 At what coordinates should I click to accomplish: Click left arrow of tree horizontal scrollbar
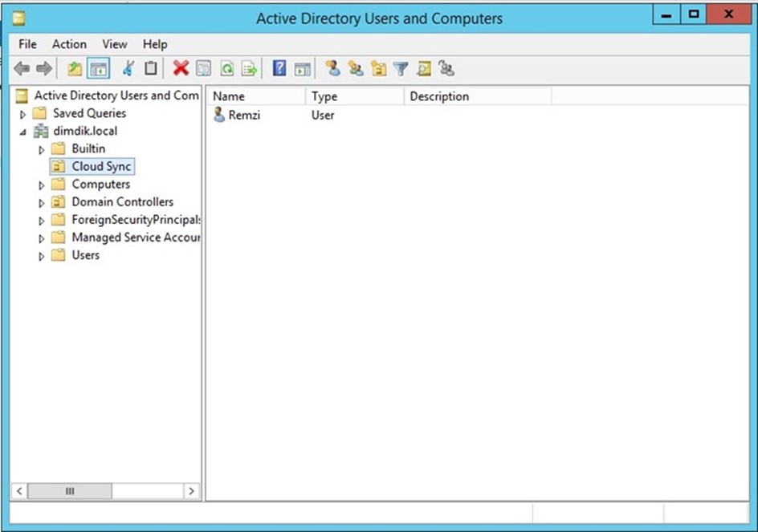tap(18, 491)
